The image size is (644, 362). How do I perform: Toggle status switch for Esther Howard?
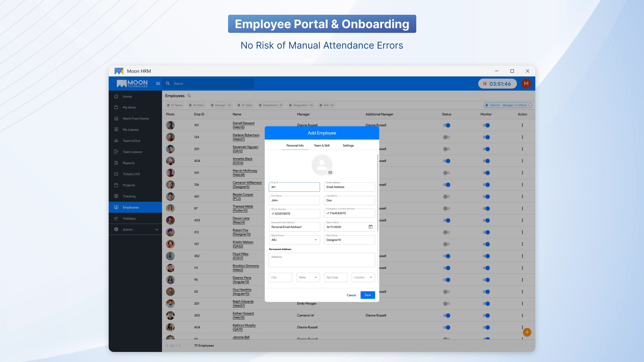tap(446, 315)
